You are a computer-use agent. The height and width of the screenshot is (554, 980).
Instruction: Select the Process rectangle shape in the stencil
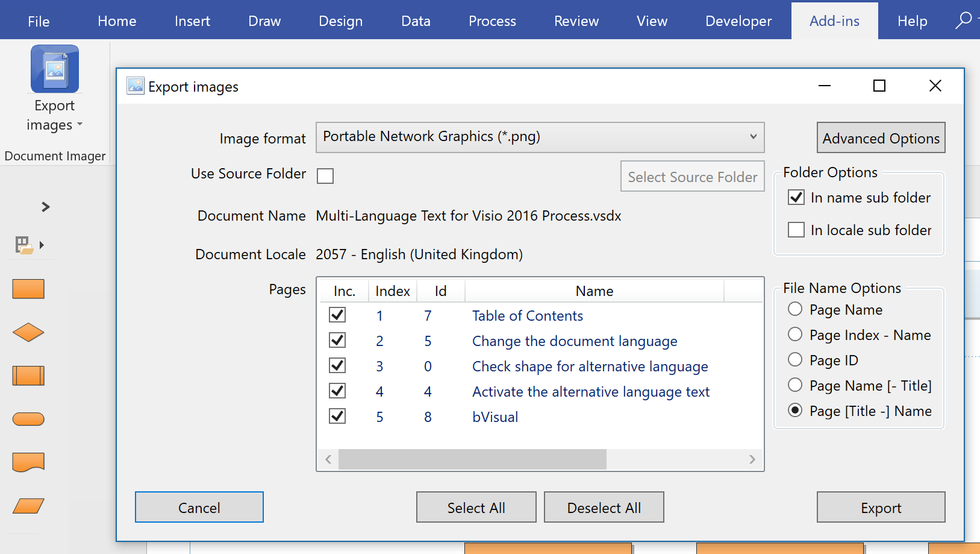[28, 288]
